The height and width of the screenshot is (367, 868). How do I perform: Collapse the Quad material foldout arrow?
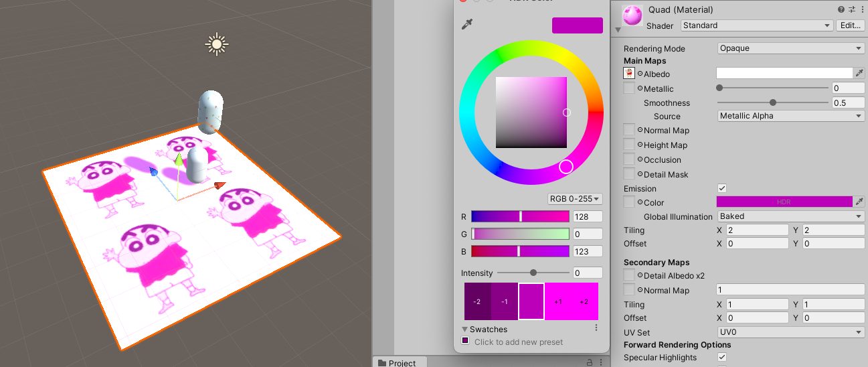coord(618,29)
